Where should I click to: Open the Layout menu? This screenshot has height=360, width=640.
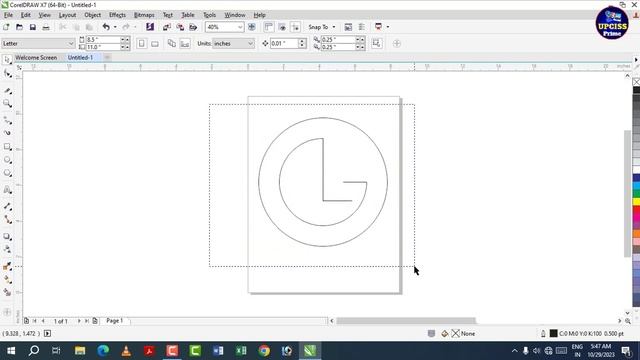tap(67, 15)
